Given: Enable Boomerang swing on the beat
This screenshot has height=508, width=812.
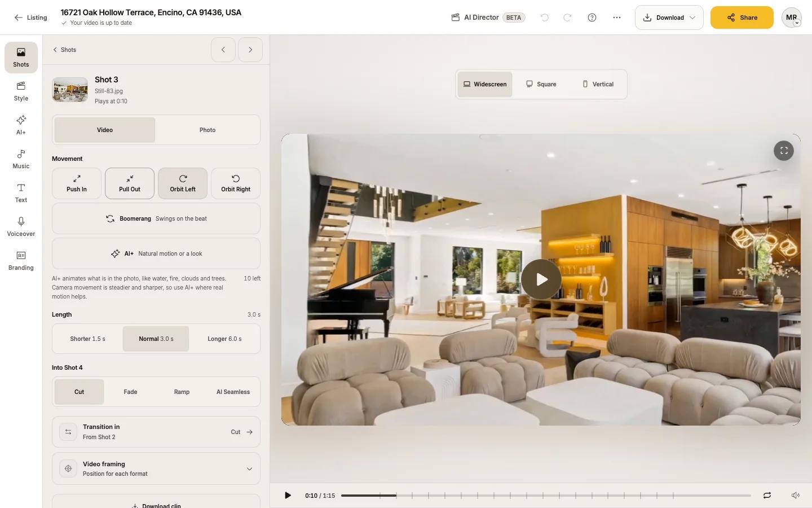Looking at the screenshot, I should pos(156,218).
